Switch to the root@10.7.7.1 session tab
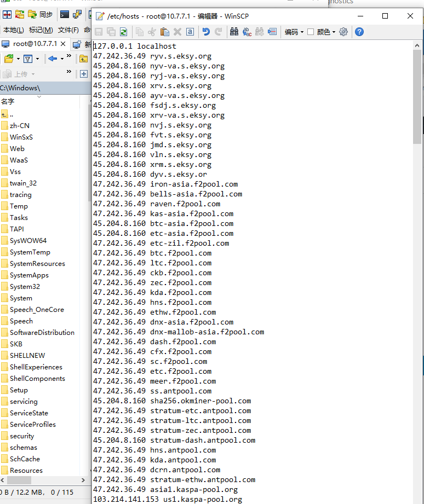 [34, 44]
